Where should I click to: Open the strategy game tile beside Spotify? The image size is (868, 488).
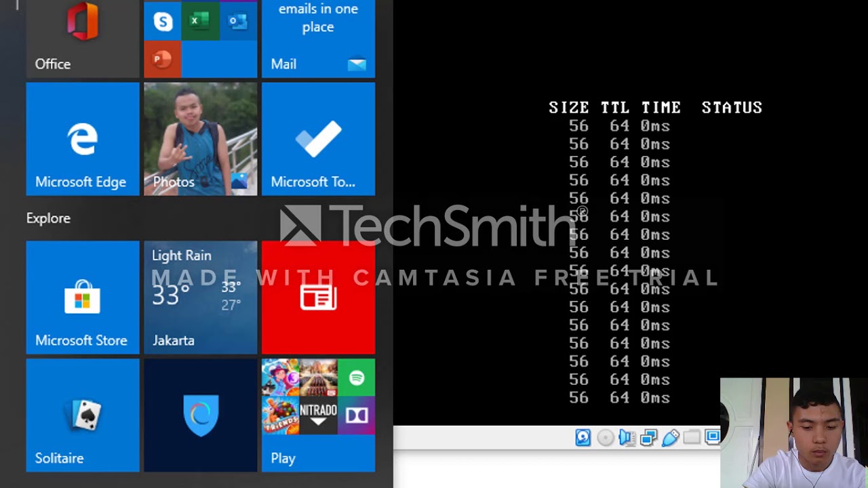click(x=319, y=378)
